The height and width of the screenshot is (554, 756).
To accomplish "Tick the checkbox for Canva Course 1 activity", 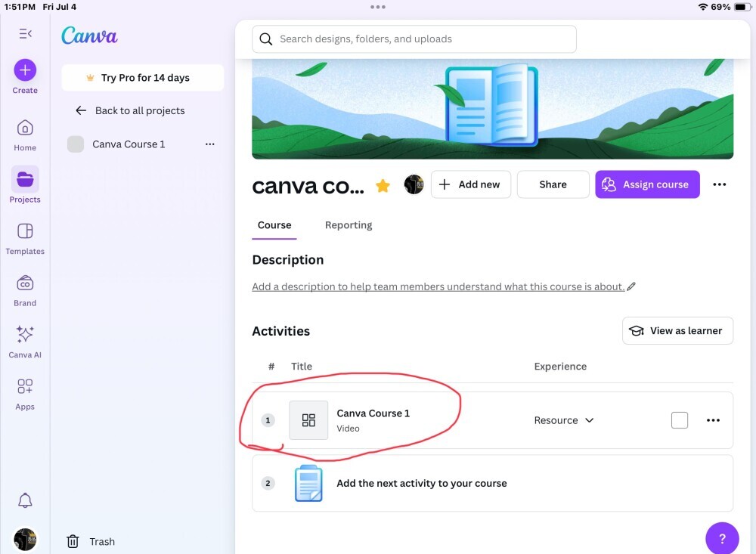I will [680, 420].
